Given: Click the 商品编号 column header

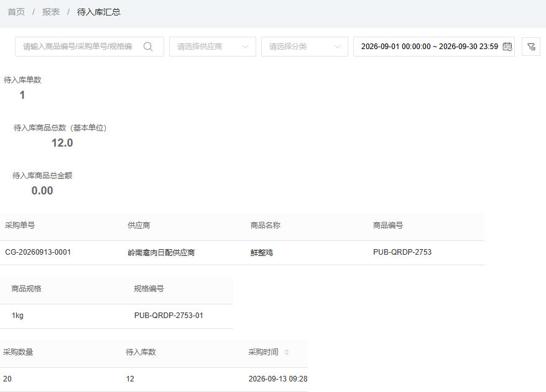Looking at the screenshot, I should (x=388, y=226).
